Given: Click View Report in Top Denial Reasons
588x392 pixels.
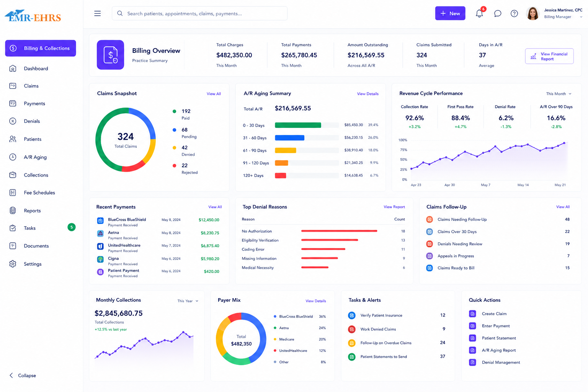Looking at the screenshot, I should click(394, 207).
